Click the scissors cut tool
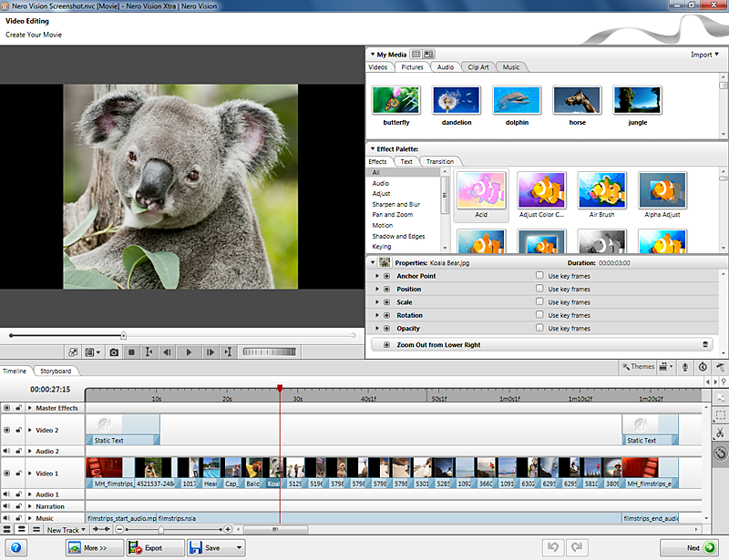 point(720,433)
